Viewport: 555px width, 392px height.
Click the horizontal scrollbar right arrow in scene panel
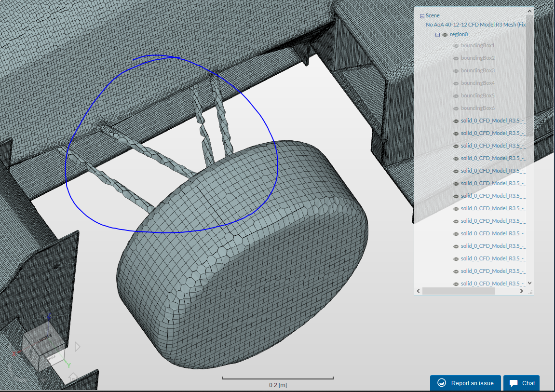click(x=521, y=291)
